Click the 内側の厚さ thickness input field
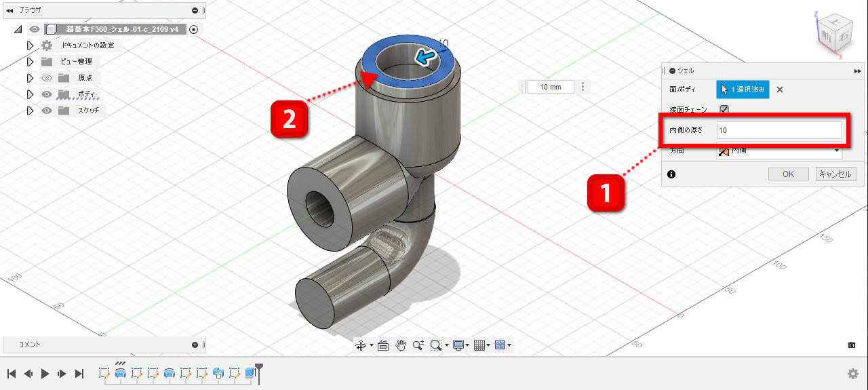The image size is (868, 390). point(779,130)
